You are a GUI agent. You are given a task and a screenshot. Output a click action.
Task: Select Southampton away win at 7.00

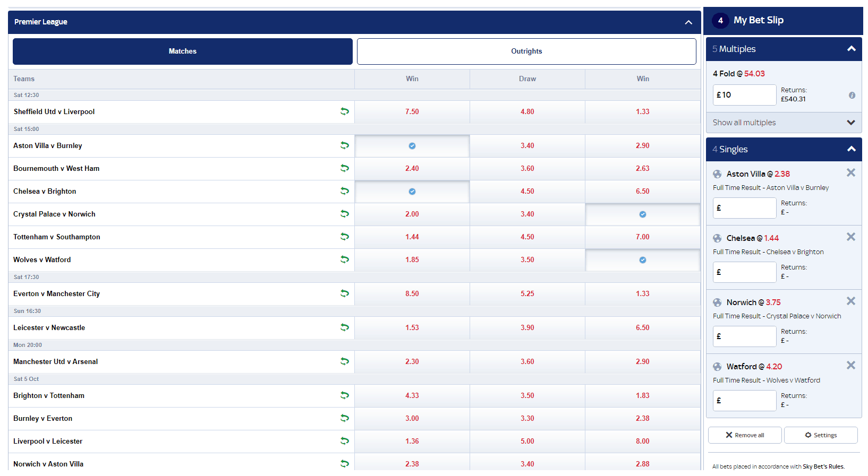click(x=643, y=237)
